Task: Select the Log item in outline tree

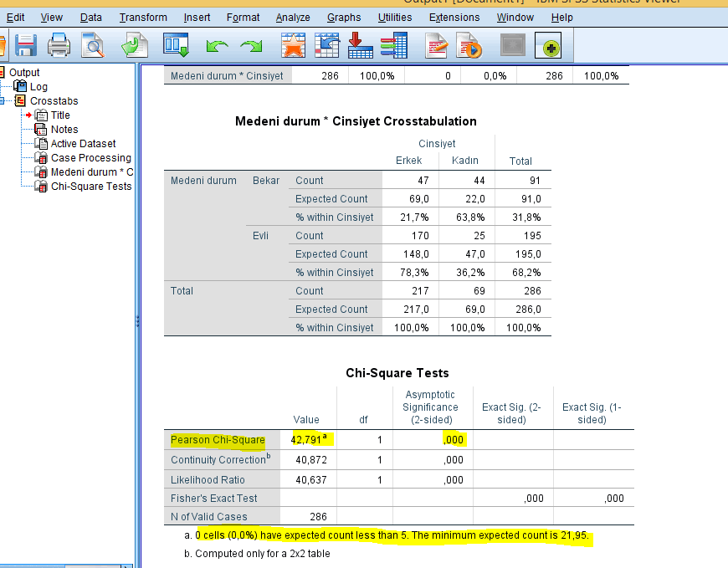Action: (x=38, y=87)
